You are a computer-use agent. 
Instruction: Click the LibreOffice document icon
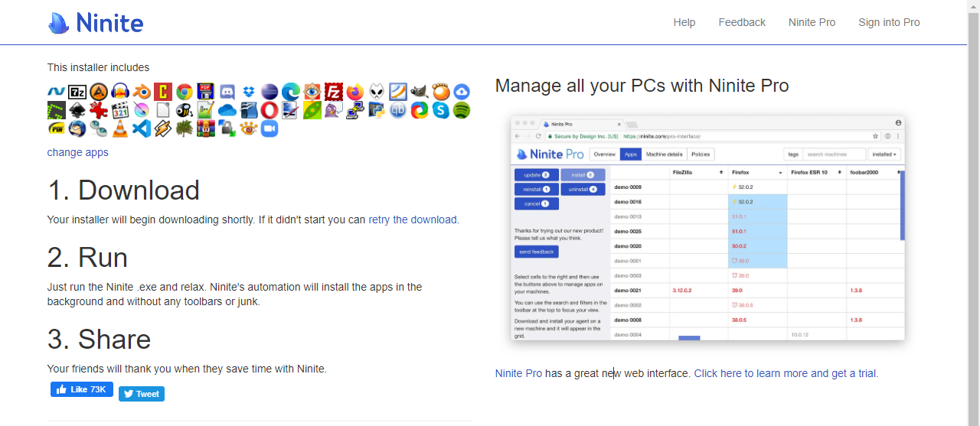(164, 110)
